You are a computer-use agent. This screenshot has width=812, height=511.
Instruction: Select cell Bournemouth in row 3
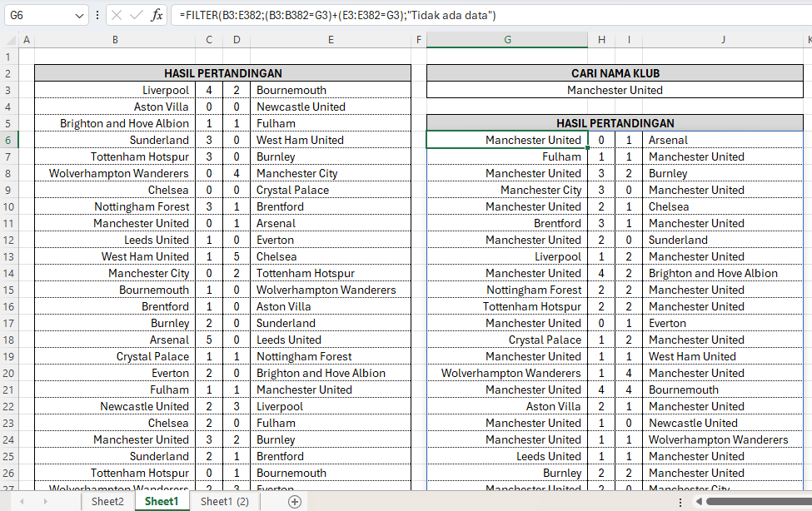coord(331,90)
